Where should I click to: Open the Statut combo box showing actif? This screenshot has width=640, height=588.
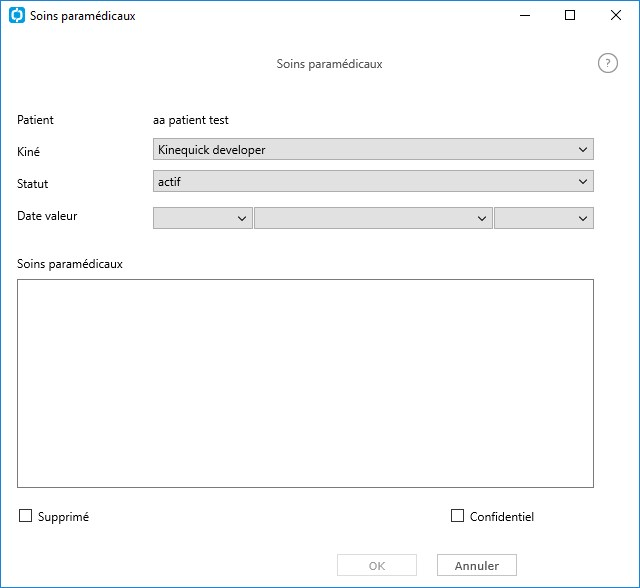pos(373,181)
